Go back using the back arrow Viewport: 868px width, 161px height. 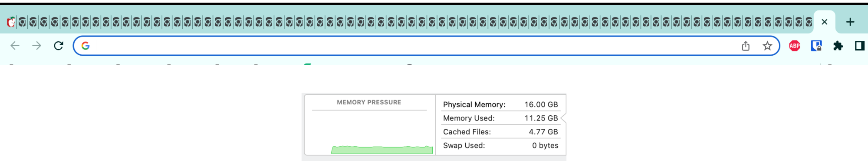(x=15, y=46)
